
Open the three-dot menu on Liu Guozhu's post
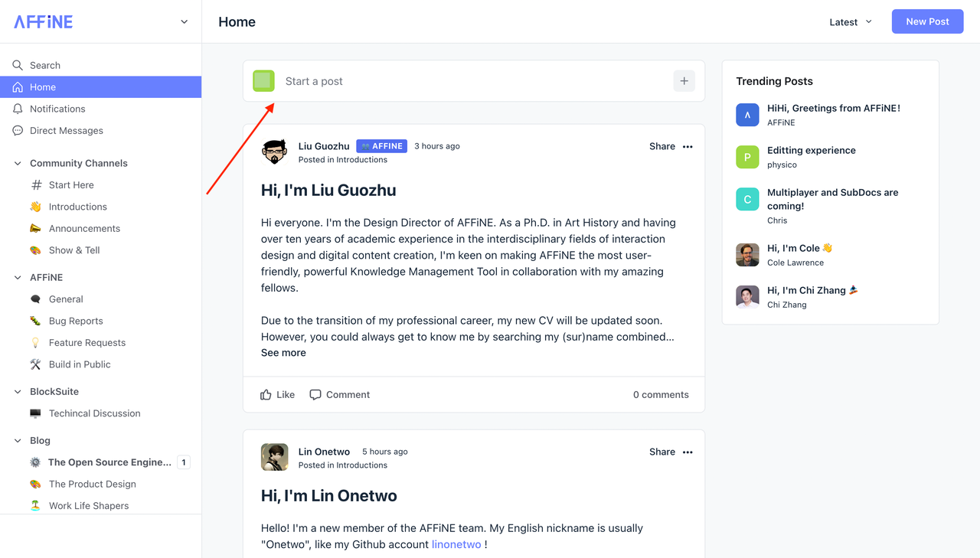pyautogui.click(x=688, y=146)
